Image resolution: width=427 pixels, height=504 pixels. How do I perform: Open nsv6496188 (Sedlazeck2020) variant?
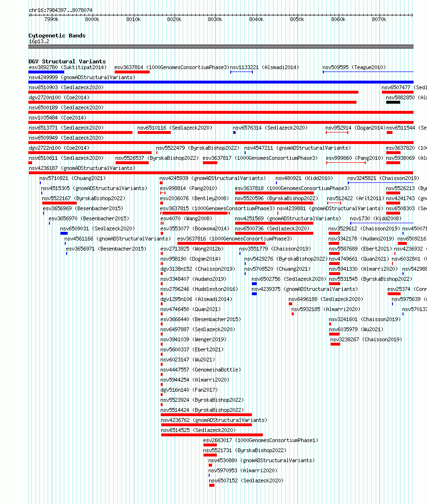[326, 299]
